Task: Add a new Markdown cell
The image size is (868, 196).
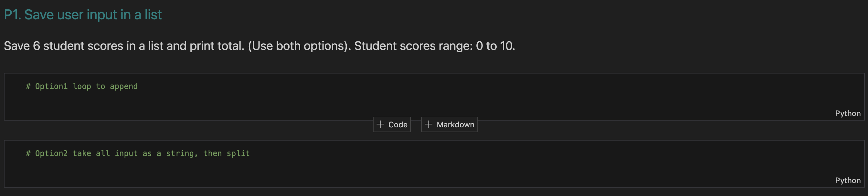Action: tap(449, 124)
